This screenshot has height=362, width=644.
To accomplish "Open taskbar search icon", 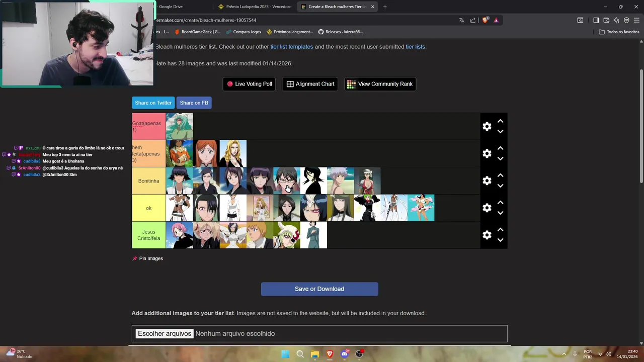I will [x=300, y=354].
